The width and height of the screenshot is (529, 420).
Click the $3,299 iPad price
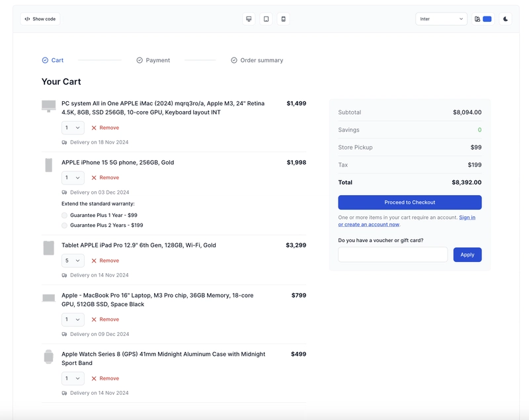(296, 245)
